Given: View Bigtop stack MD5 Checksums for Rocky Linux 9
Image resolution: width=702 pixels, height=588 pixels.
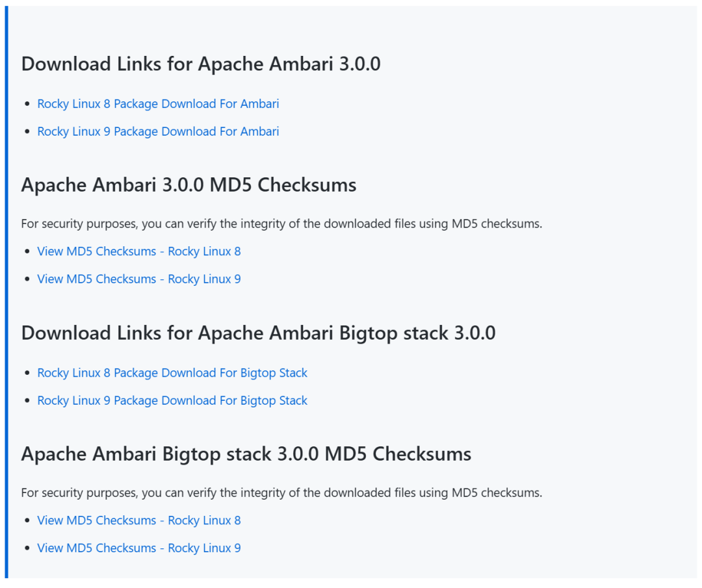Looking at the screenshot, I should (x=138, y=548).
